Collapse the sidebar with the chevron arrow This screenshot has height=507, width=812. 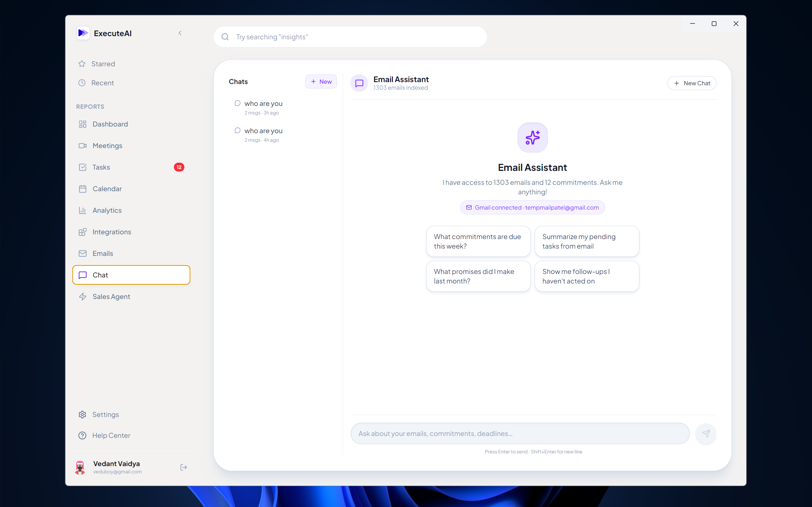[180, 33]
